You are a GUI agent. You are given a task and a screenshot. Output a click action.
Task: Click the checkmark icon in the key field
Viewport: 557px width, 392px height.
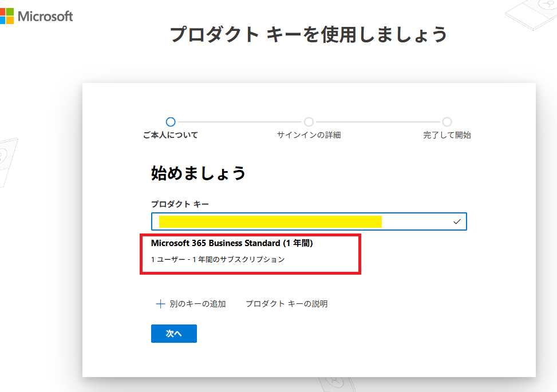click(x=457, y=221)
